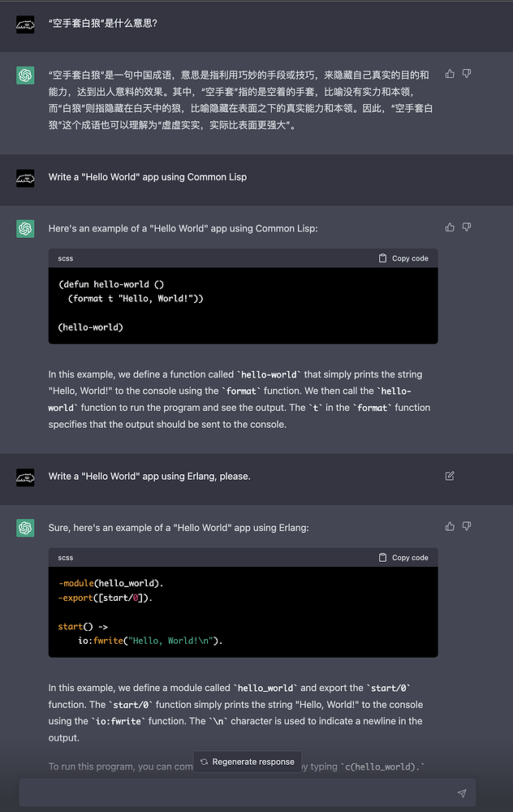Click the scss label on the Lisp code header
513x812 pixels.
(65, 258)
